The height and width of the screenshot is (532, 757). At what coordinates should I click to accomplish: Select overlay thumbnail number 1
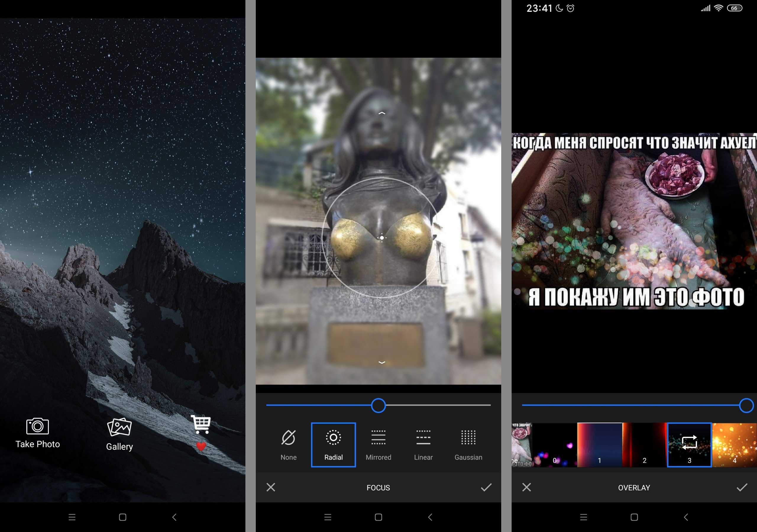click(599, 445)
